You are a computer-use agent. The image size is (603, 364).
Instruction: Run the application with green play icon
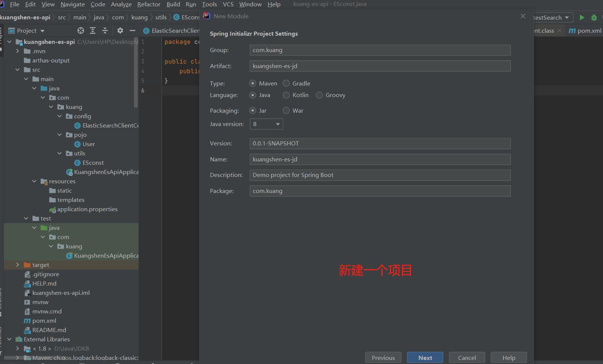(582, 17)
